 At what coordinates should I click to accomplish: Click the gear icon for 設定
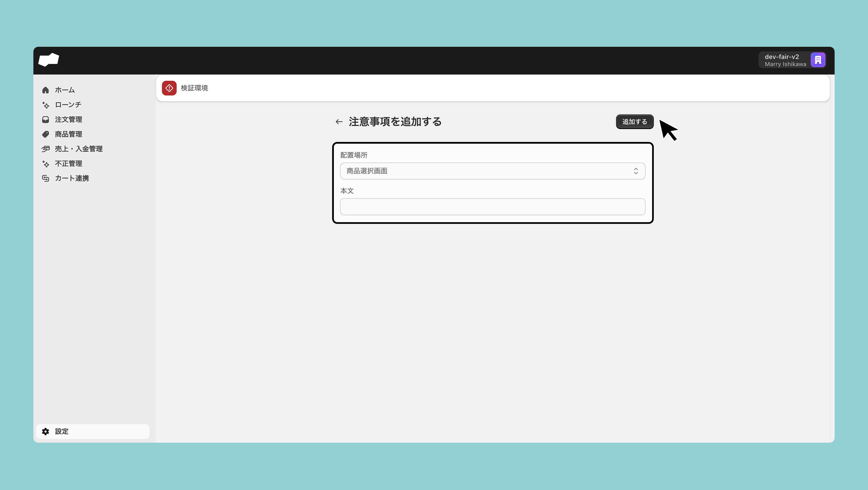(x=46, y=431)
